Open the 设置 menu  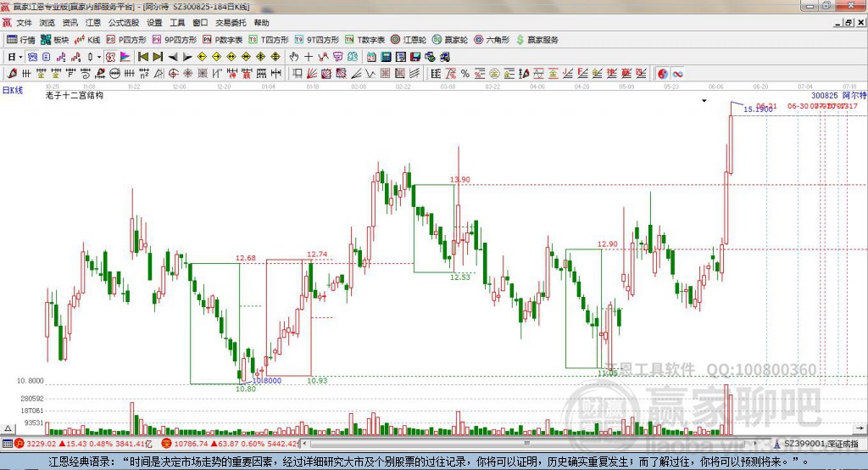(154, 23)
